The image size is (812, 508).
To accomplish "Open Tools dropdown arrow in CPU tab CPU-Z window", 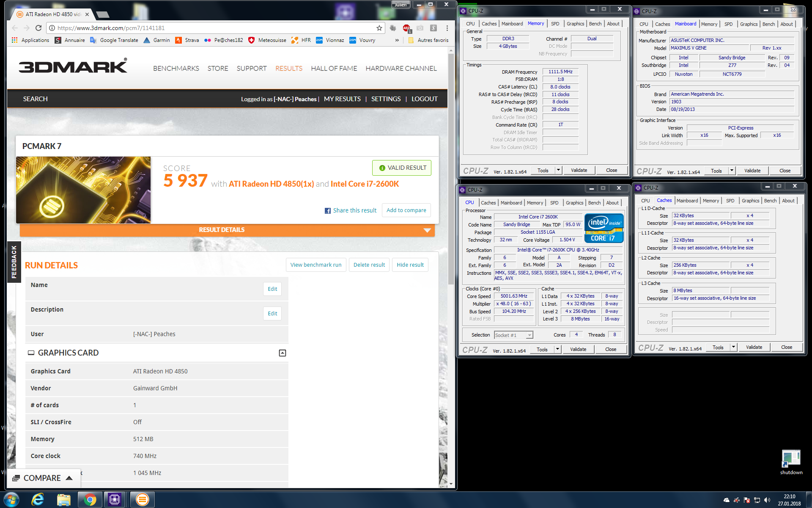I will tap(557, 349).
